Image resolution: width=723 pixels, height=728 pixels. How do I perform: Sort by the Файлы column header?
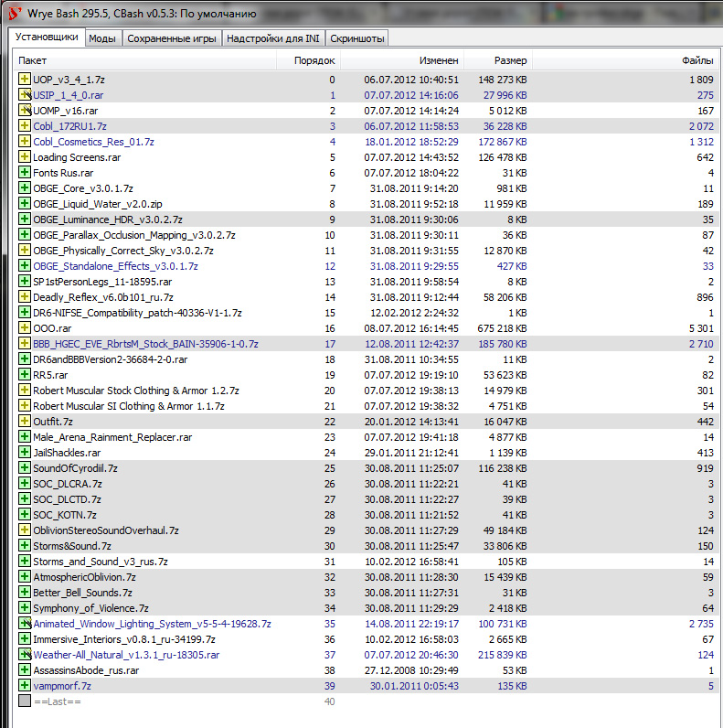click(x=625, y=60)
